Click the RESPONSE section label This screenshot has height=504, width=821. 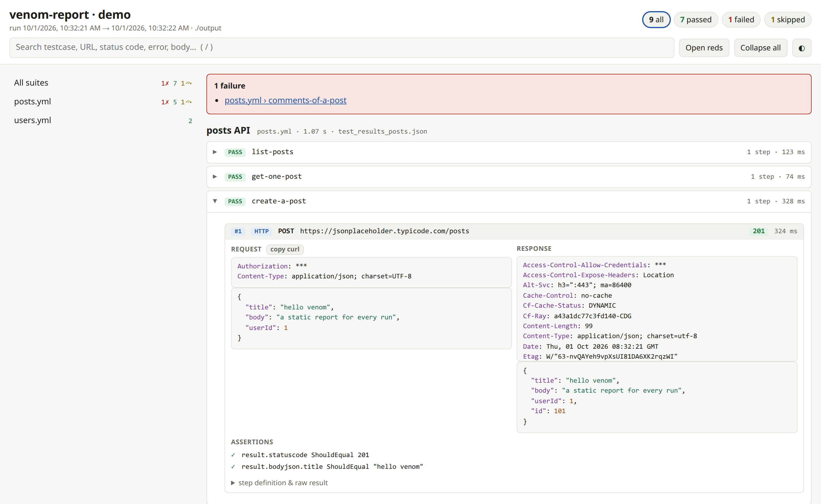pyautogui.click(x=534, y=249)
